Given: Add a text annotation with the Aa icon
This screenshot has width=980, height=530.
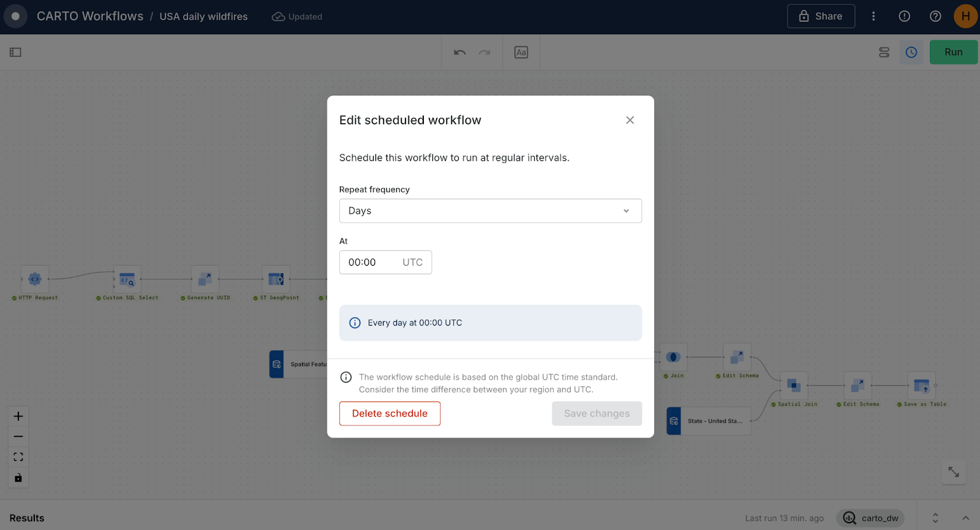Looking at the screenshot, I should point(521,53).
